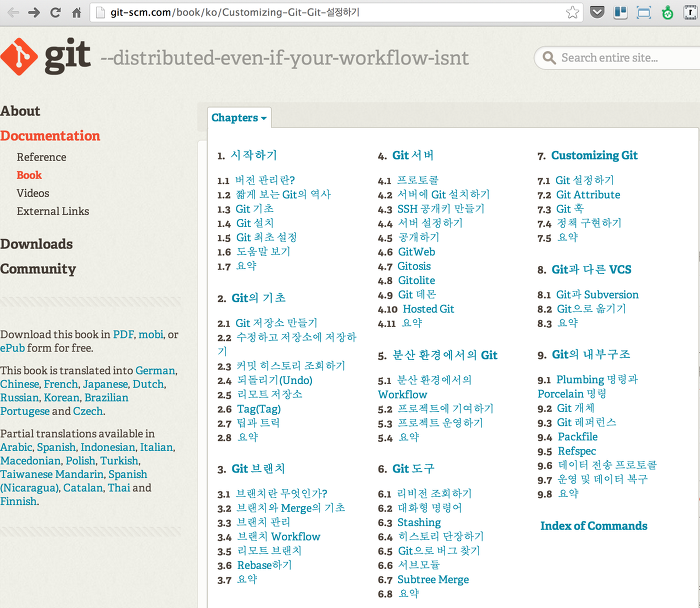Open section 6.3 Stashing

[419, 522]
